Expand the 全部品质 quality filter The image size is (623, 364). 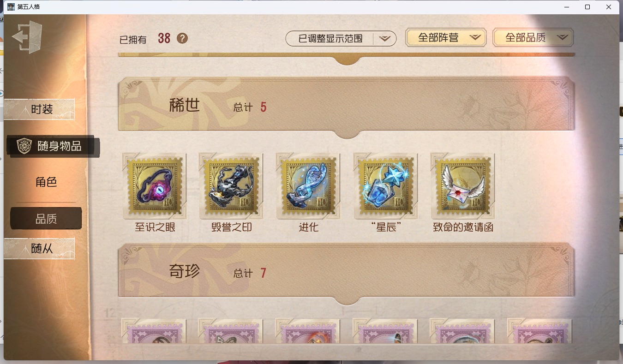(533, 38)
